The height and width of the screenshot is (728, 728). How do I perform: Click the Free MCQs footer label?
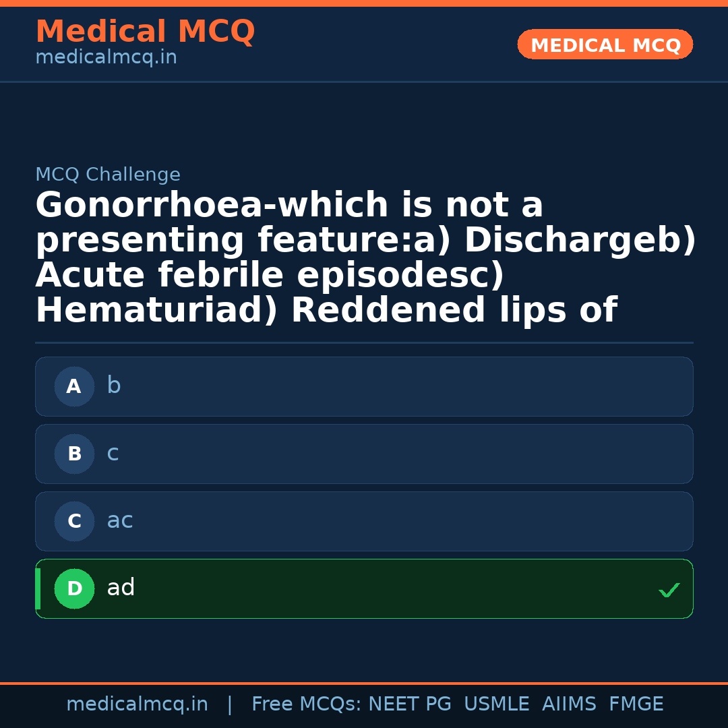pos(307,704)
